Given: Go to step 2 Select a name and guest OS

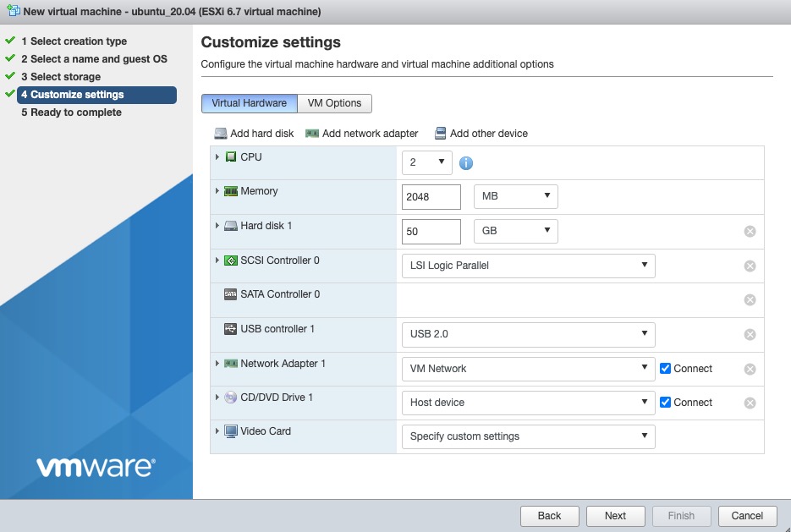Looking at the screenshot, I should click(94, 59).
